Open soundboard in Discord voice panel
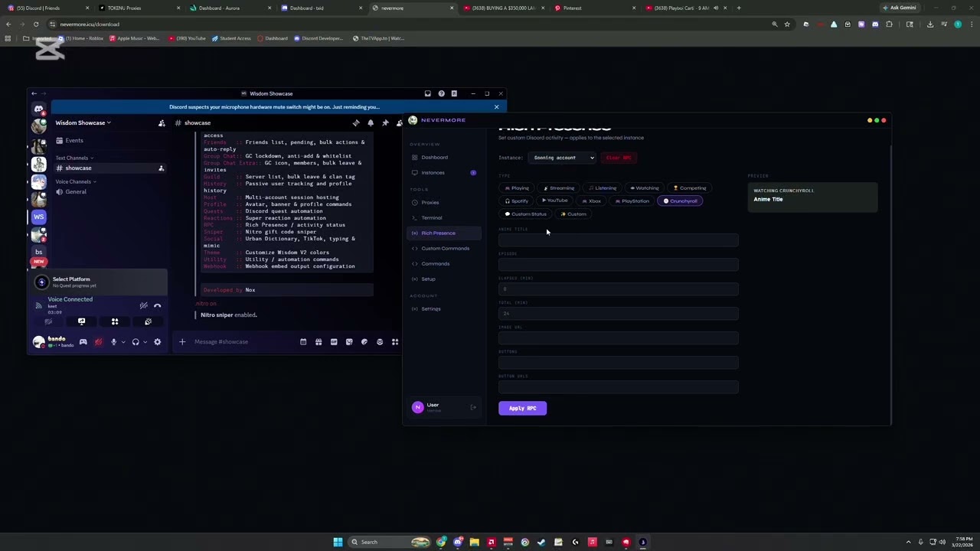This screenshot has width=980, height=551. click(148, 322)
